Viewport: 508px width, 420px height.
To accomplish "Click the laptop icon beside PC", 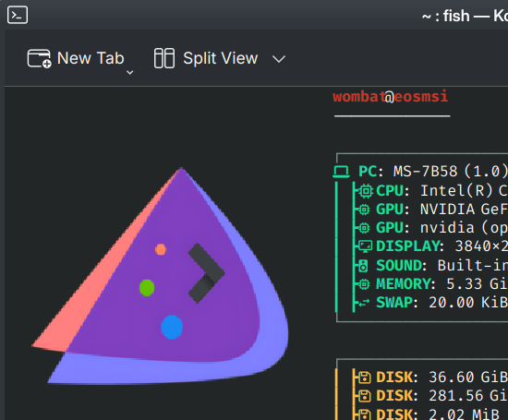I will tap(341, 172).
